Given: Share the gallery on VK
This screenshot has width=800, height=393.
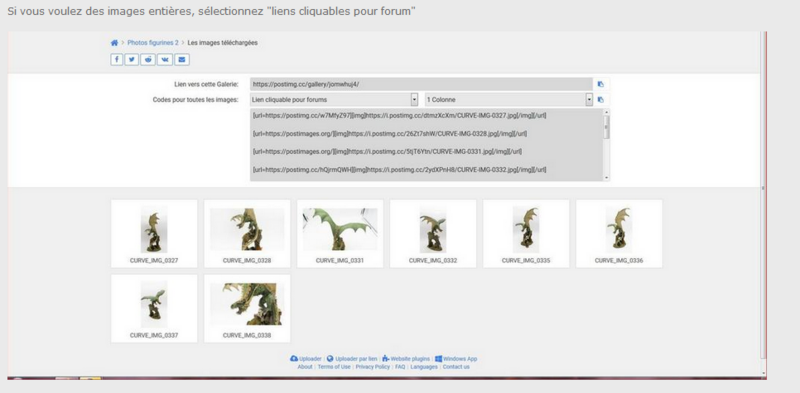Looking at the screenshot, I should pyautogui.click(x=164, y=60).
